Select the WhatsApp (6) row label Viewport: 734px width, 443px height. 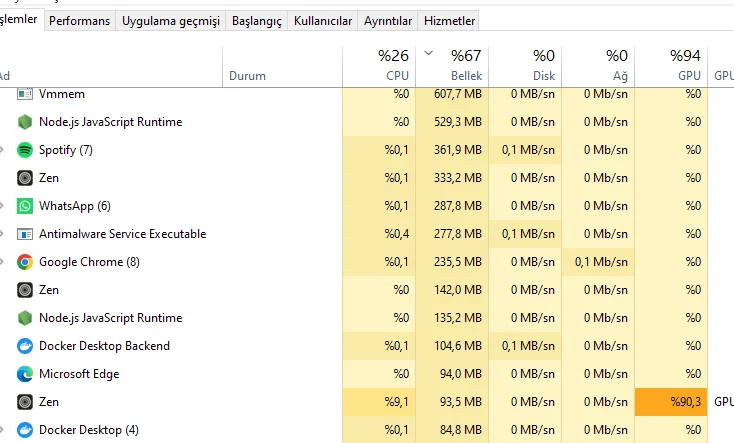(x=75, y=206)
